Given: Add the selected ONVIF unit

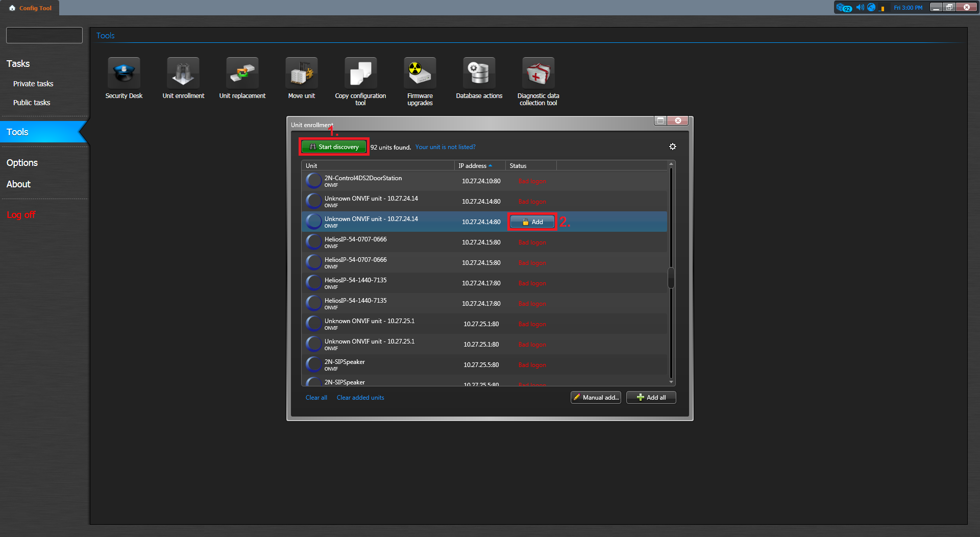Looking at the screenshot, I should click(x=532, y=222).
